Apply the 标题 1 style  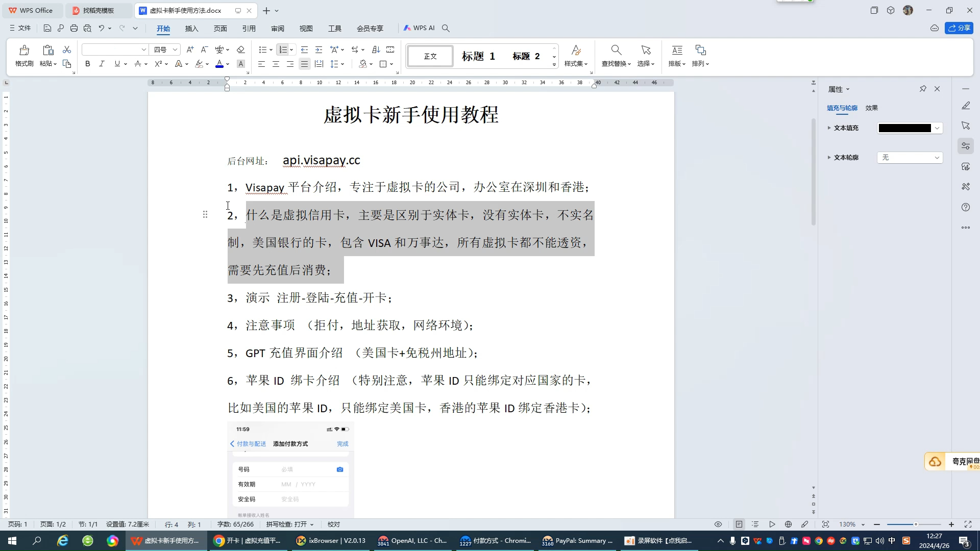(479, 56)
